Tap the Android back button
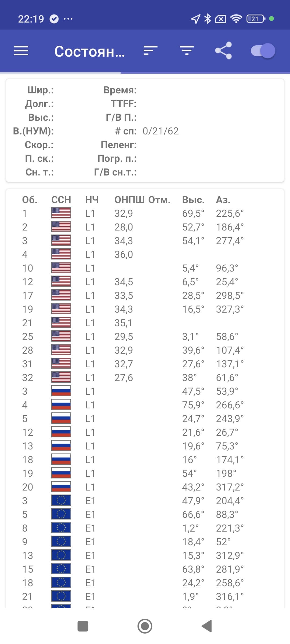 [207, 626]
